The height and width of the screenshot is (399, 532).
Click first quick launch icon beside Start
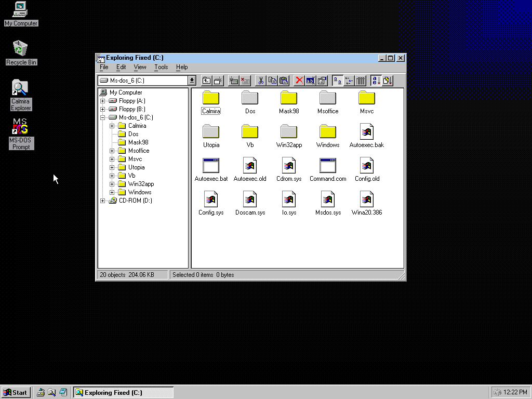[41, 393]
